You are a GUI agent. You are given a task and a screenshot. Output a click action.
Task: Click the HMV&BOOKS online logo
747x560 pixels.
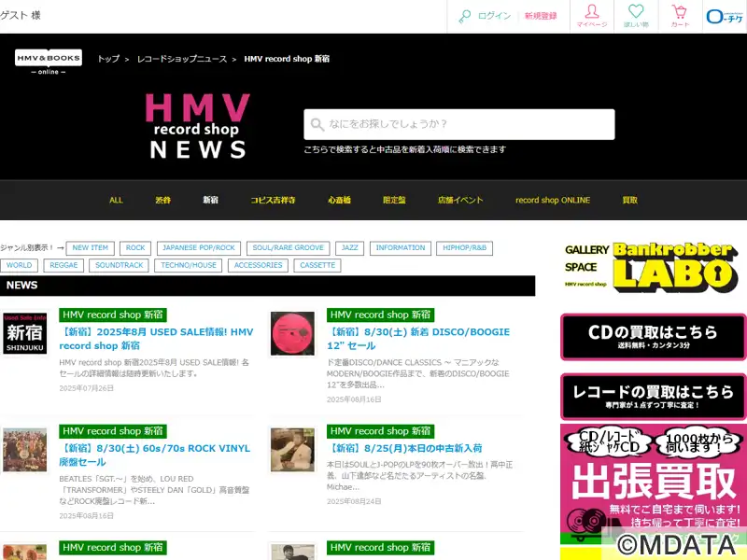tap(49, 62)
